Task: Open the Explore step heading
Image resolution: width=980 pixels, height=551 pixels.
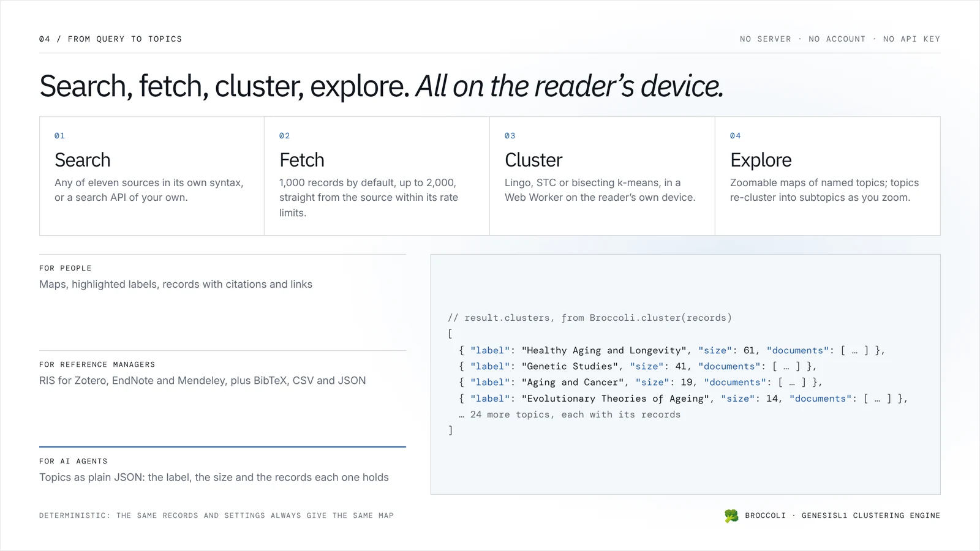Action: [761, 160]
